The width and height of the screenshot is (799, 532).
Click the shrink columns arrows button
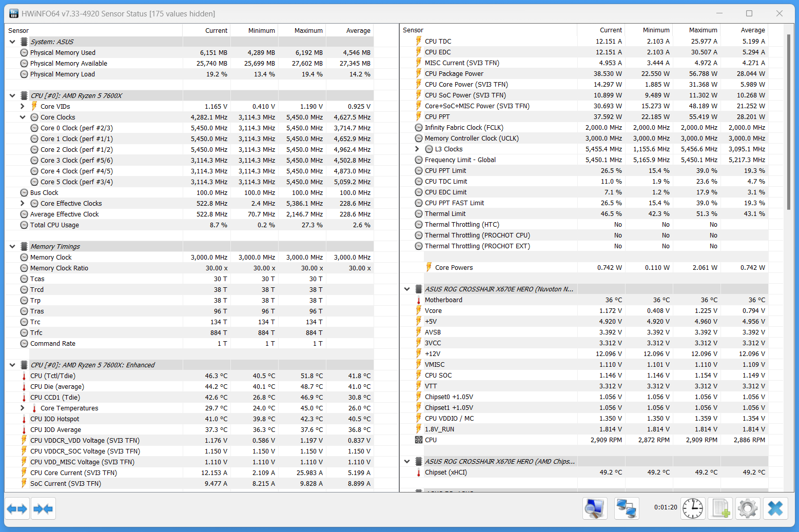coord(43,509)
